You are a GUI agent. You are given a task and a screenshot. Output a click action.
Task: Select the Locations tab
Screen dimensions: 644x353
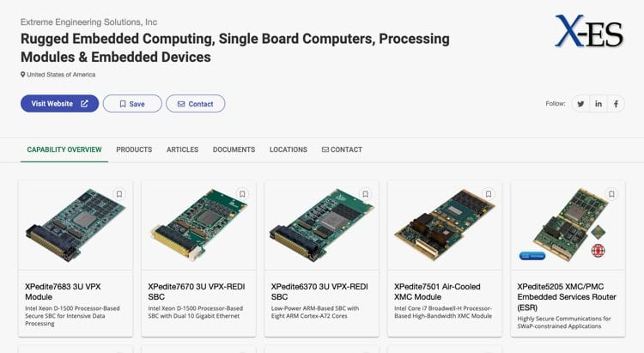(289, 149)
